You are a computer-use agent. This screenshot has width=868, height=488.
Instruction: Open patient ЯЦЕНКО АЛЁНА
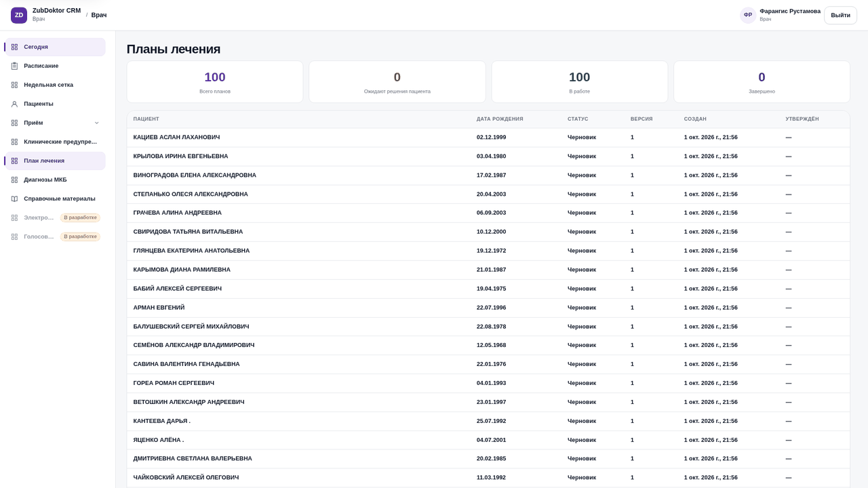[x=159, y=440]
